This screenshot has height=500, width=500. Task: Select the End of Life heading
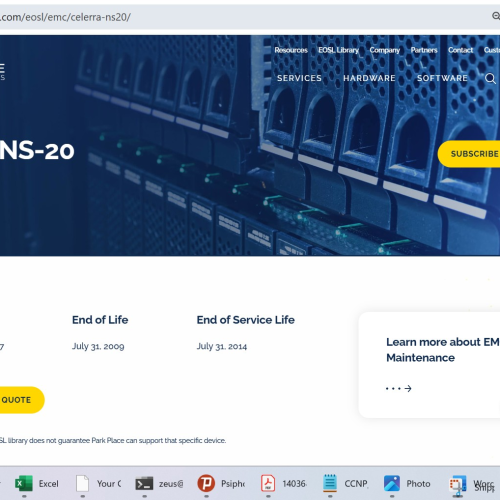point(100,320)
